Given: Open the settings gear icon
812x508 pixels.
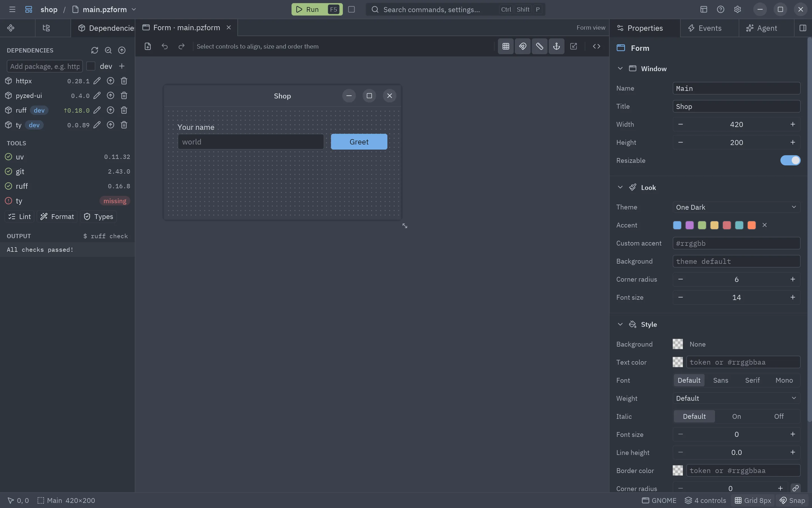Looking at the screenshot, I should point(737,9).
